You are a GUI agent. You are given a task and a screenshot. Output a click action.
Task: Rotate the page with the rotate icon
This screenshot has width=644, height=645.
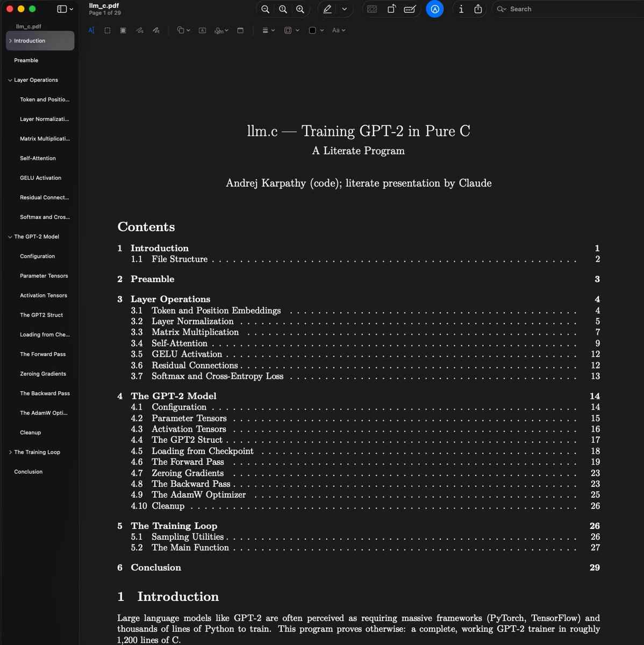coord(391,9)
